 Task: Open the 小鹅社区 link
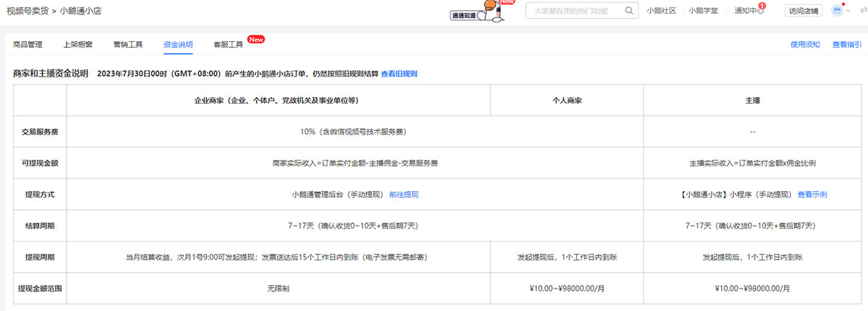pyautogui.click(x=661, y=11)
